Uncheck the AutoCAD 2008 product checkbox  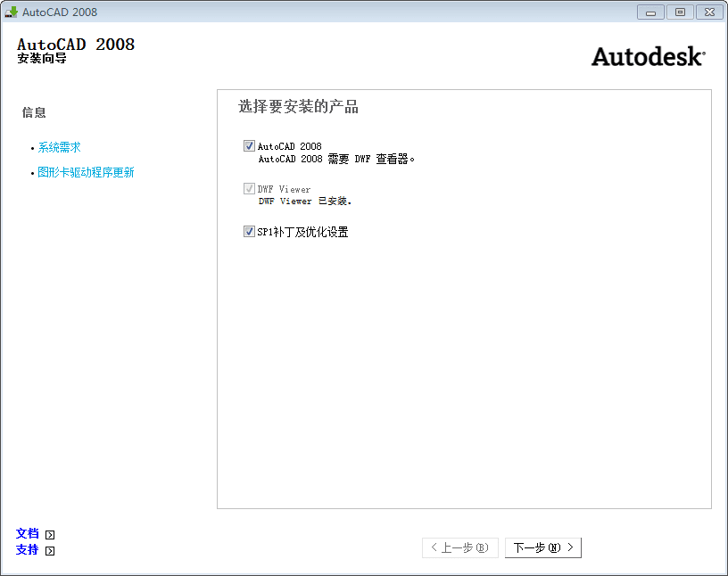249,145
